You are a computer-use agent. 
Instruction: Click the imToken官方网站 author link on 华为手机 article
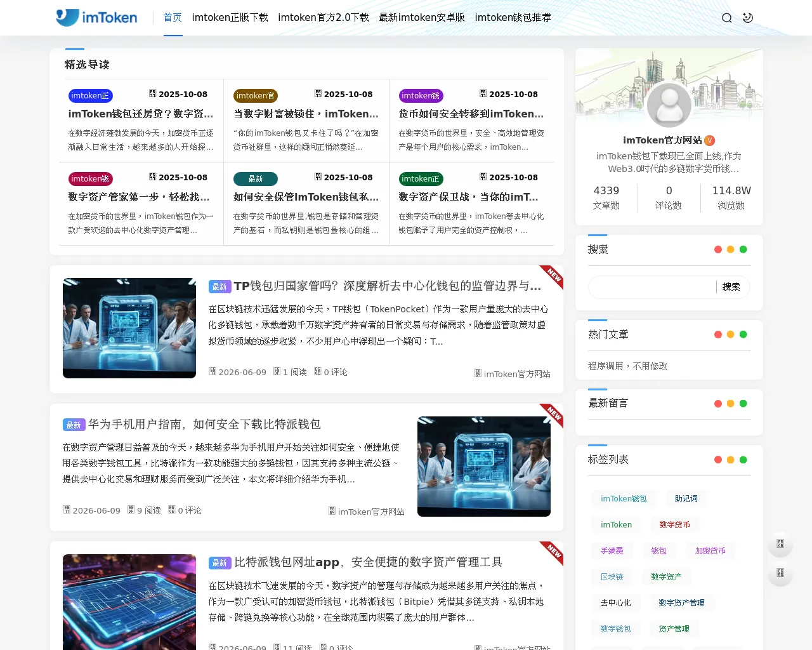[371, 512]
